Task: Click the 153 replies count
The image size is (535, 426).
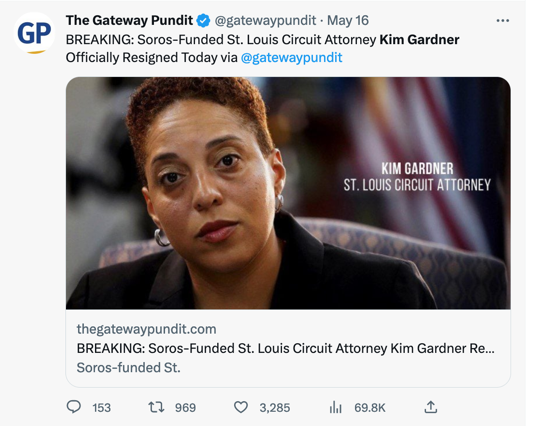Action: pos(101,408)
